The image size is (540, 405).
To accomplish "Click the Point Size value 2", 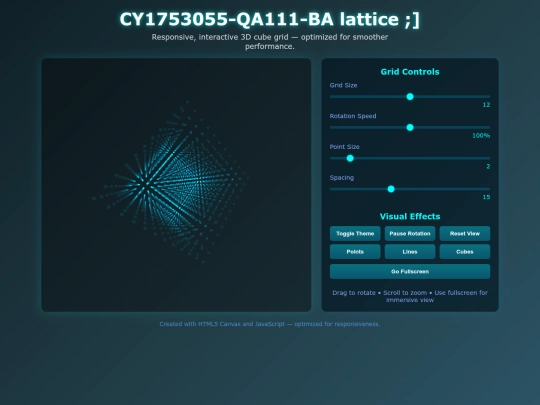I will [x=488, y=166].
